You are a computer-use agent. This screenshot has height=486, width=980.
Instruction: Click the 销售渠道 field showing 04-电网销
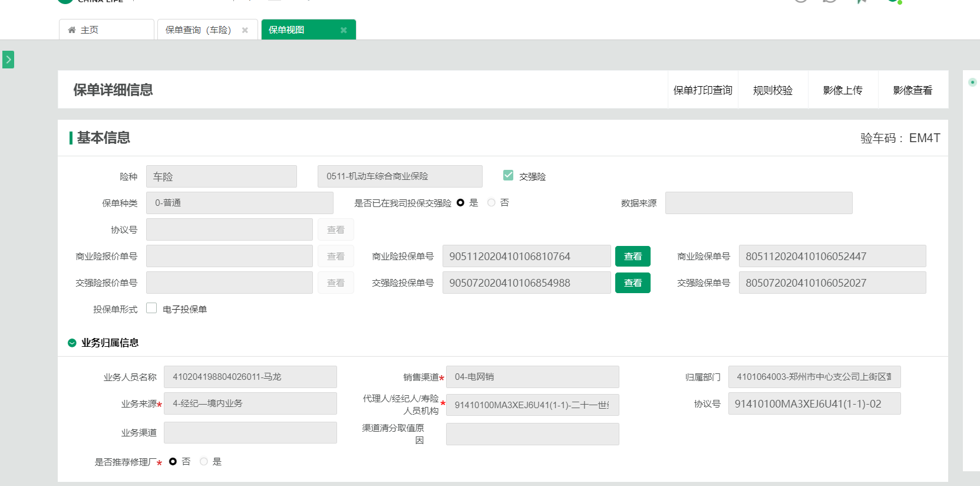click(x=532, y=377)
